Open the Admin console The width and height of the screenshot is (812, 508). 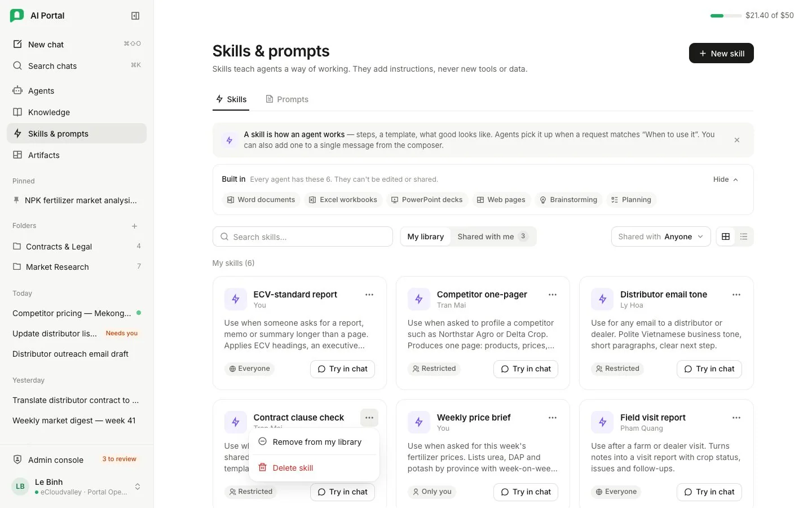(x=77, y=459)
